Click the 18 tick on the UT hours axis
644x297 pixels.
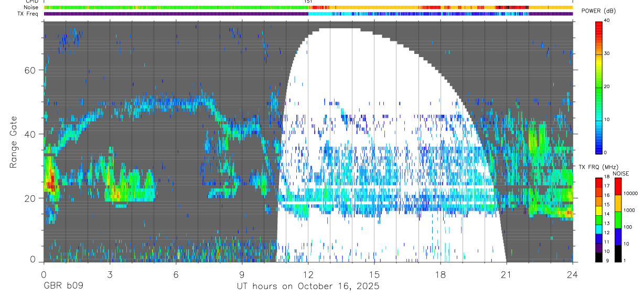(441, 273)
